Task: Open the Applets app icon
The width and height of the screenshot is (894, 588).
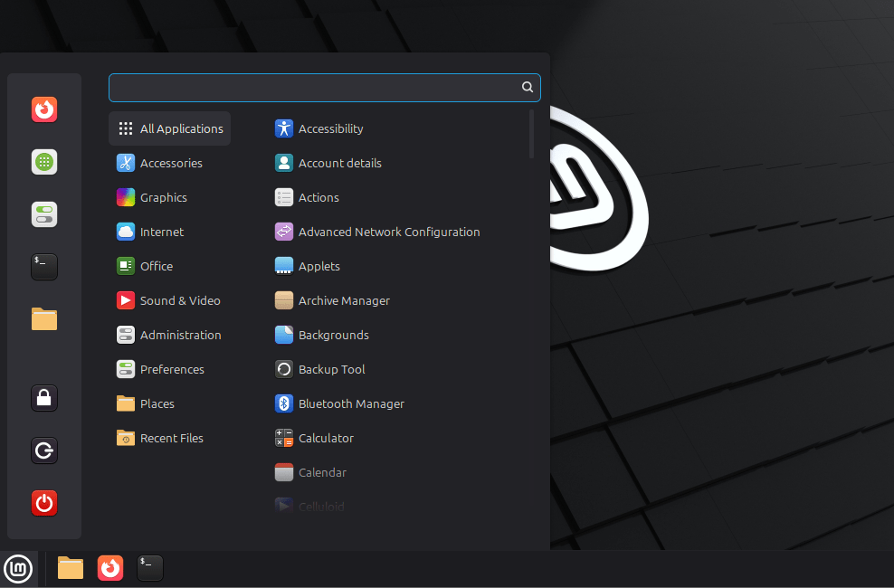Action: pos(284,266)
